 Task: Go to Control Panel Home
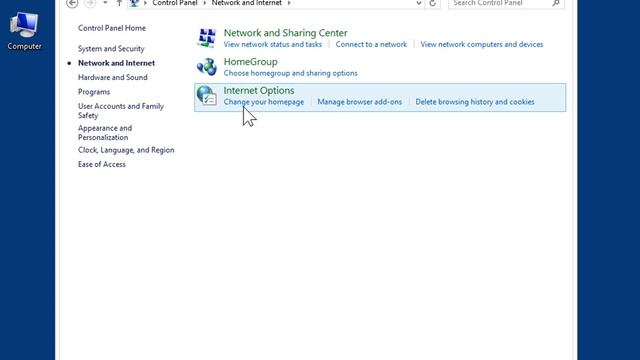tap(112, 28)
